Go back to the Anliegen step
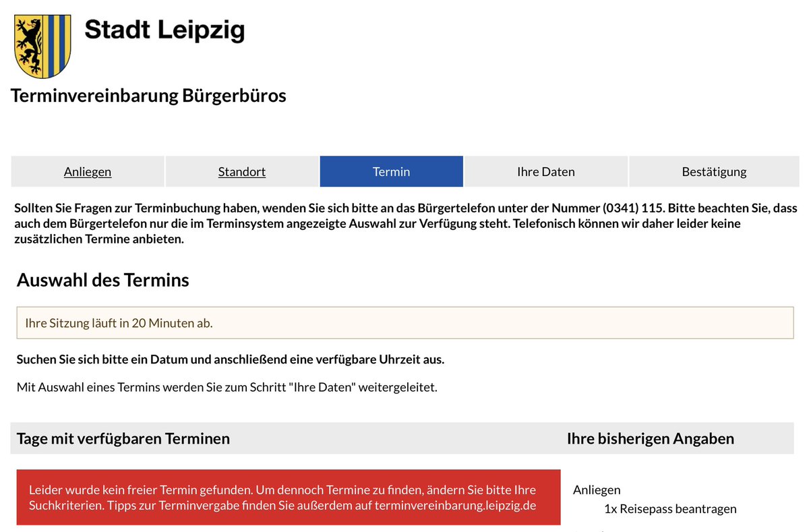Screen dimensions: 809x532 coord(88,171)
